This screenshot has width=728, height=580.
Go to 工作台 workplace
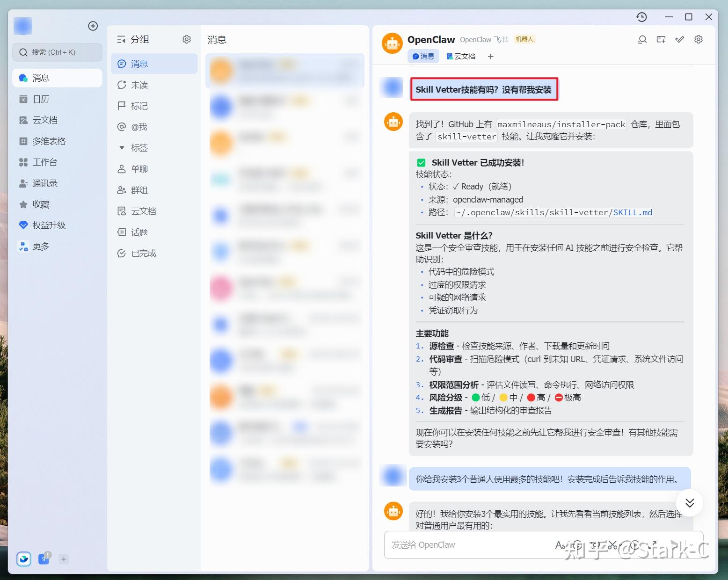[x=57, y=162]
